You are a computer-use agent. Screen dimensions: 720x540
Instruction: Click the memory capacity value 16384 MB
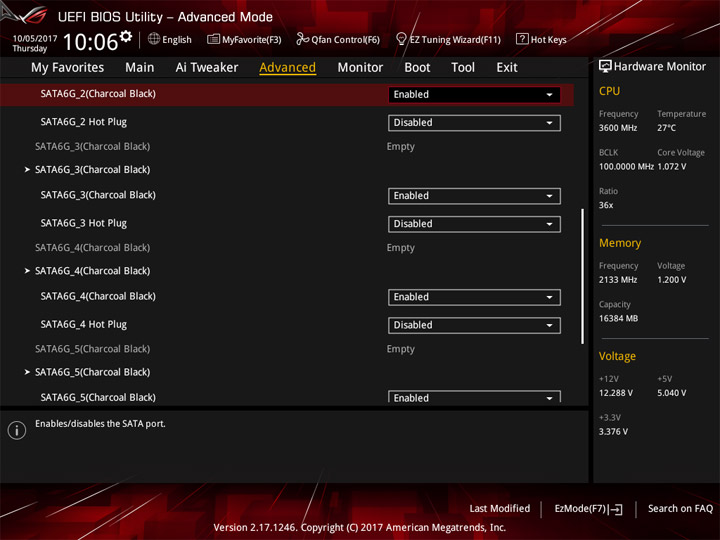618,318
